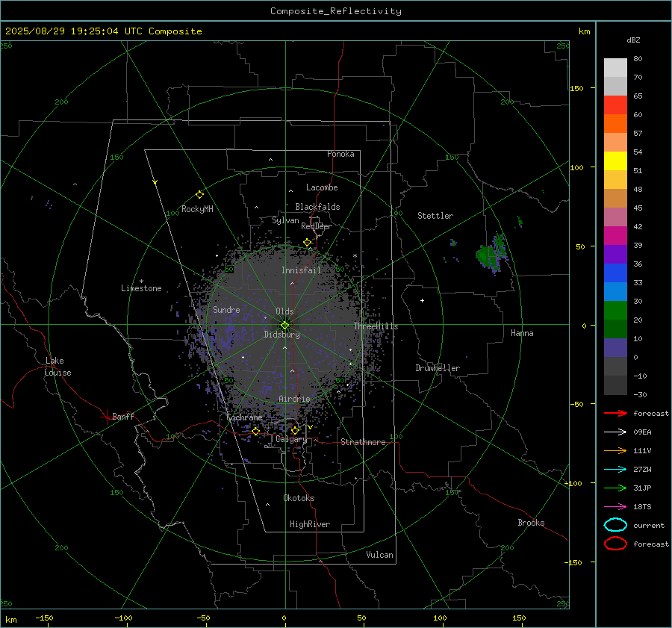
Task: Select the cyan 27ZW arrow icon
Action: (x=615, y=470)
